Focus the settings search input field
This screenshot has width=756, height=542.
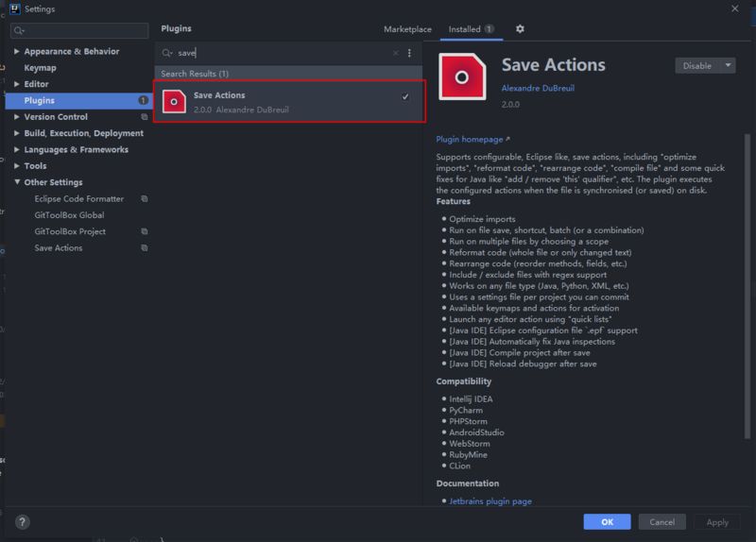point(79,30)
